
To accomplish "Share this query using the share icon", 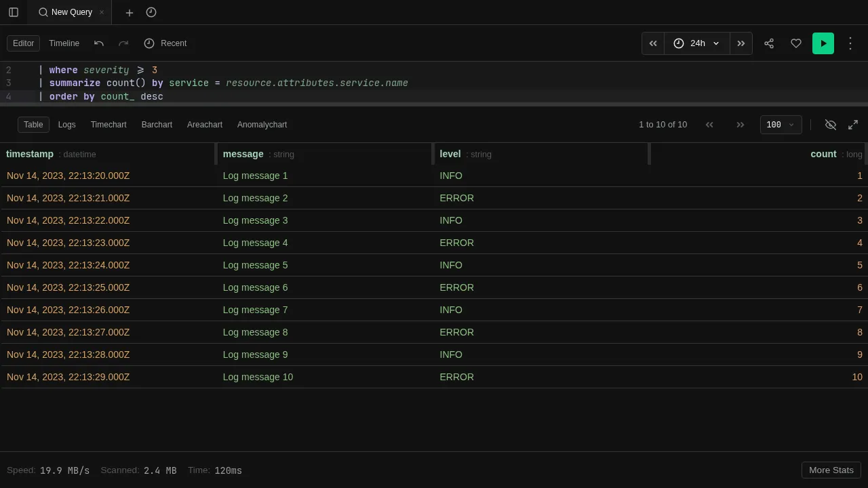I will [769, 43].
